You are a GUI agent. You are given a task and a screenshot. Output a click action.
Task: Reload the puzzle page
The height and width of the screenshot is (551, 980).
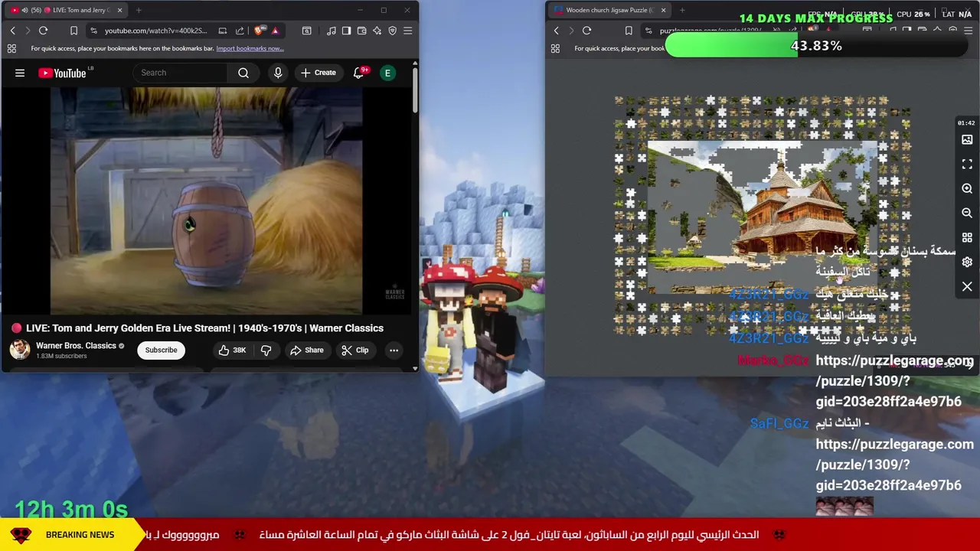tap(586, 31)
